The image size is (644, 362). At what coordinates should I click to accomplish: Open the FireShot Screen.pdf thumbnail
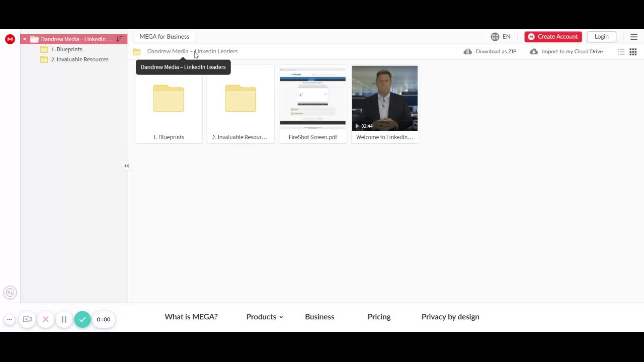313,98
